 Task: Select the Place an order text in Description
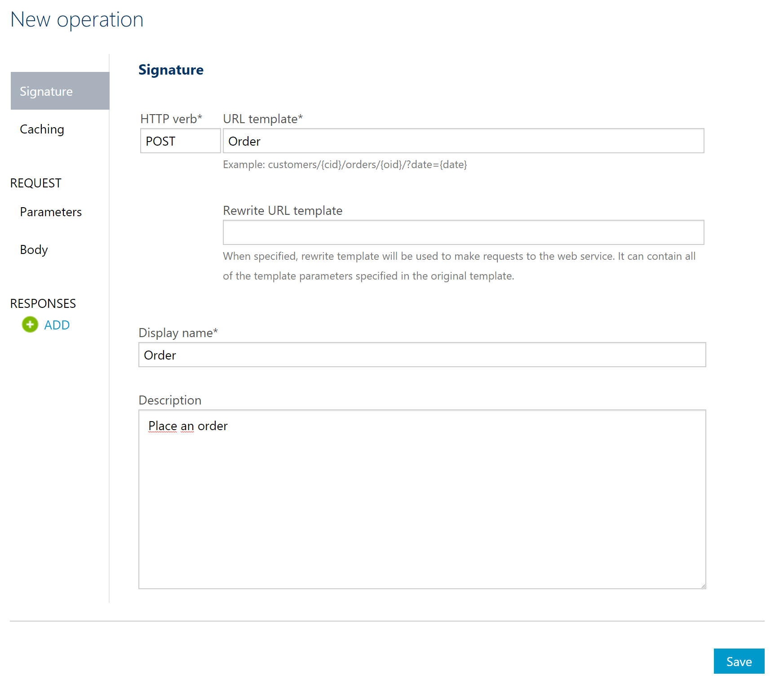[188, 425]
